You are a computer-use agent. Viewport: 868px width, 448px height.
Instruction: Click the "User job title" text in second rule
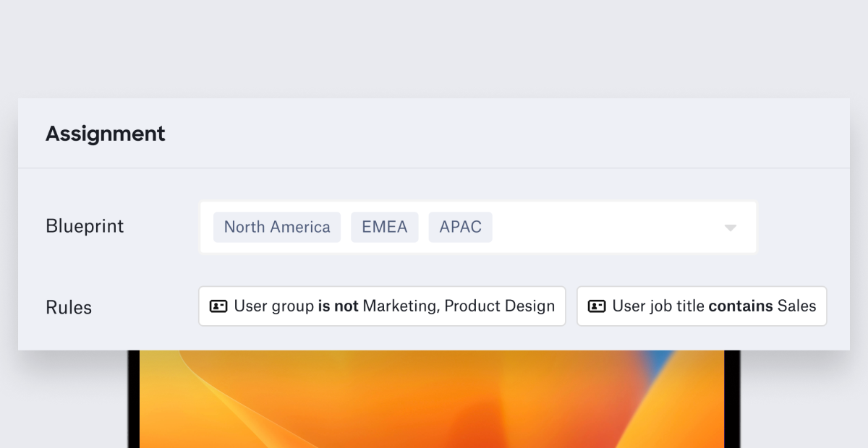click(x=658, y=306)
